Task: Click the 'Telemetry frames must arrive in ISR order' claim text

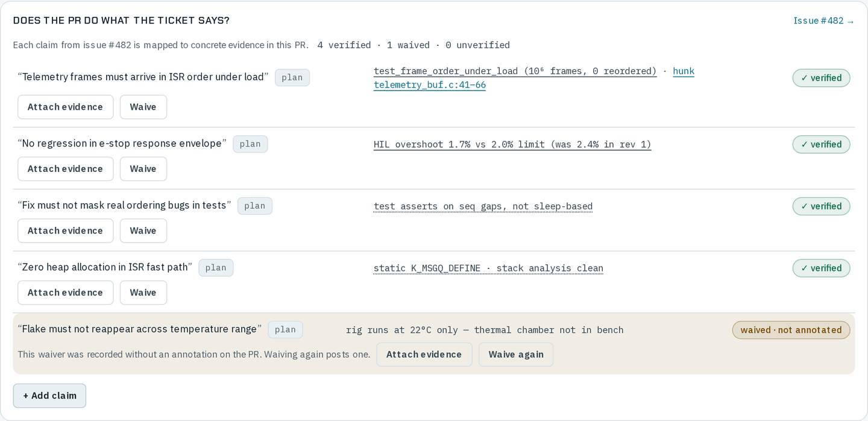Action: [143, 77]
